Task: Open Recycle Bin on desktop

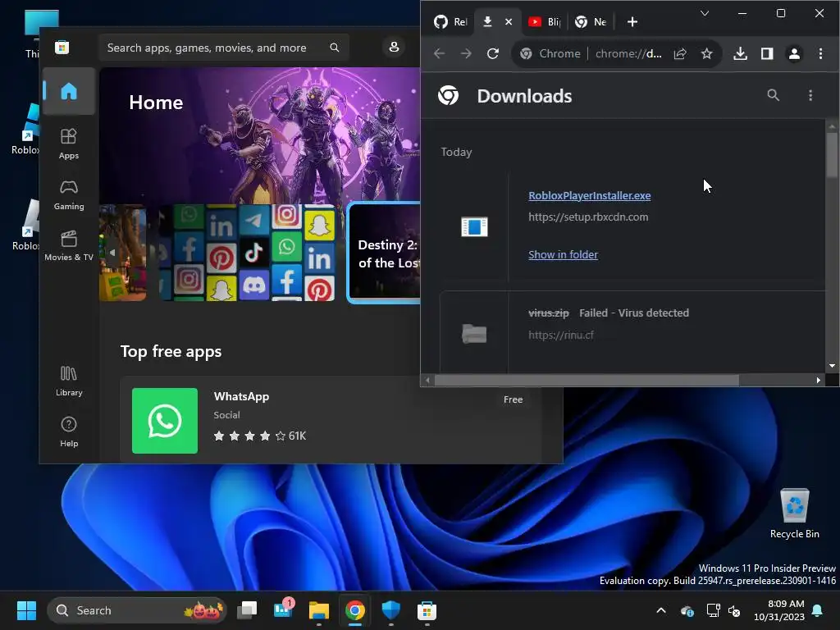Action: pyautogui.click(x=794, y=514)
